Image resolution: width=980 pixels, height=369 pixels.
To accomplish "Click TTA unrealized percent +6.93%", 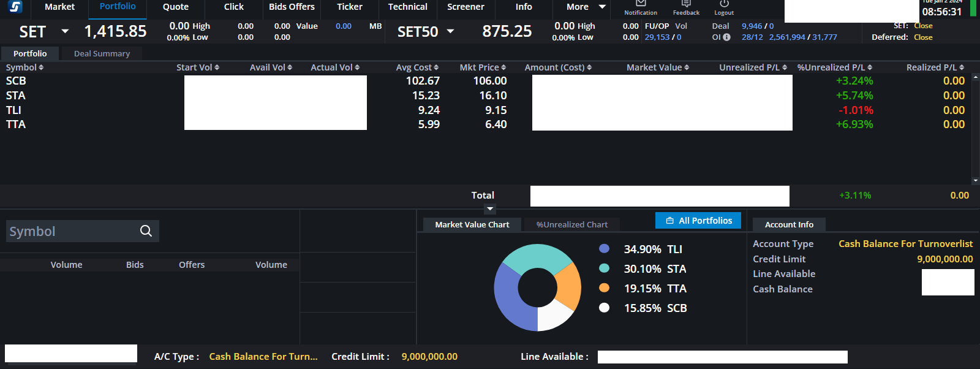I will point(854,124).
